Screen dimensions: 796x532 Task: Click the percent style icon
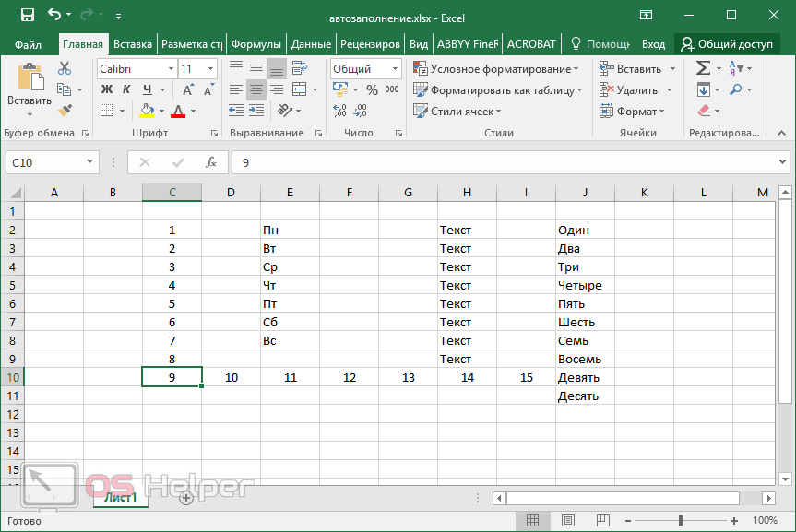372,89
